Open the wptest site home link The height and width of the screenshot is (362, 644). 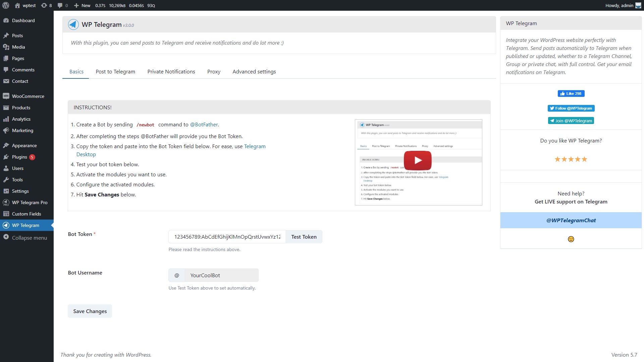(25, 5)
